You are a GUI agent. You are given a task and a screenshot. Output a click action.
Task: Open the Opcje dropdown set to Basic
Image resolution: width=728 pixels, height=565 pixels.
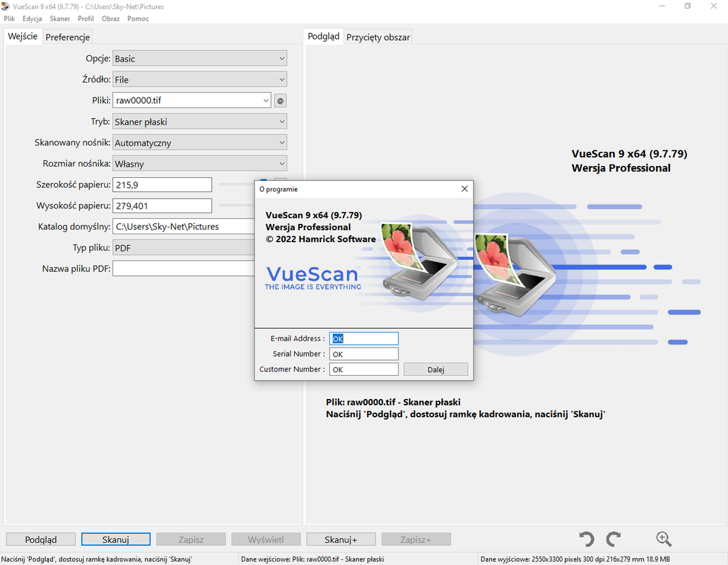coord(199,59)
